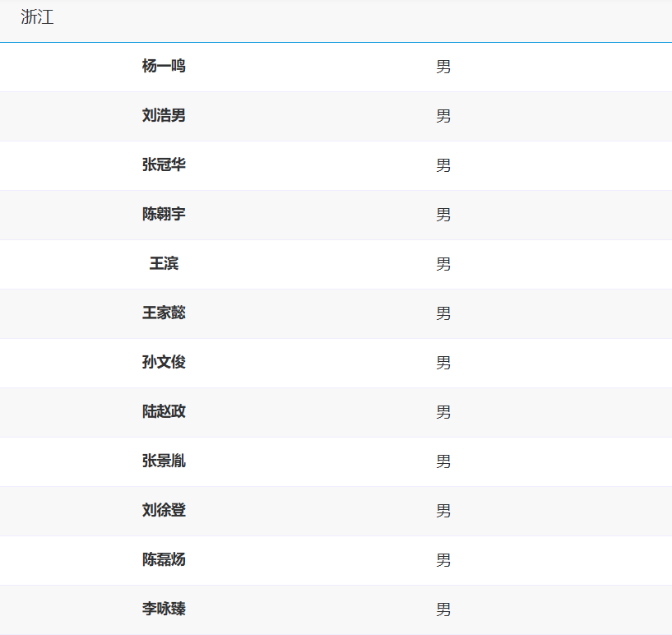Select the name 孙文俊
Image resolution: width=672 pixels, height=635 pixels.
coord(164,363)
